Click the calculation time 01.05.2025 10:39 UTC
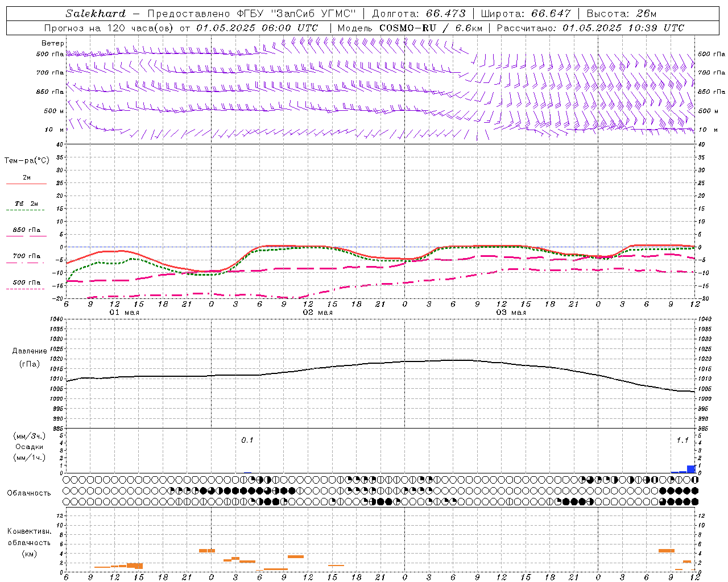 click(x=623, y=28)
